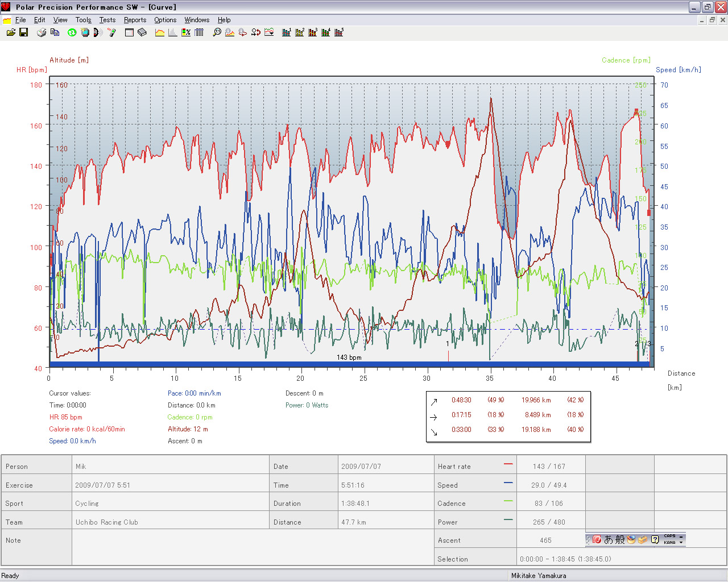The height and width of the screenshot is (582, 728).
Task: Select the bar chart icon numbered 1
Action: click(287, 32)
